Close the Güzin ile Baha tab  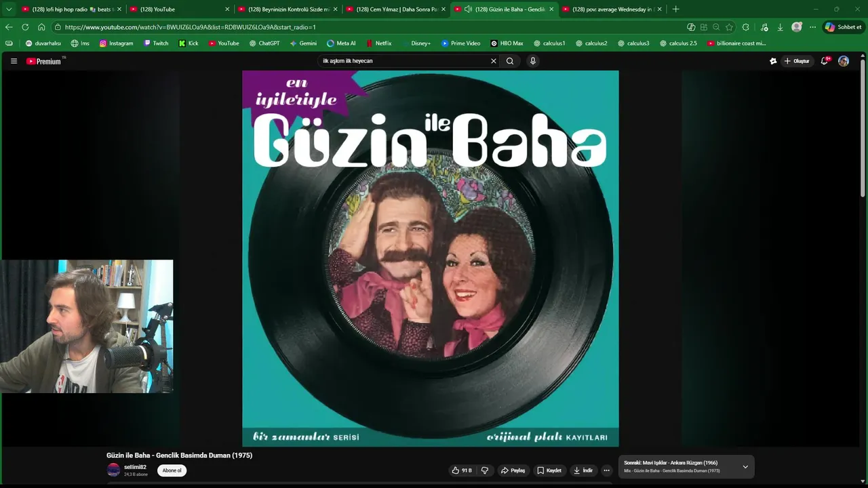[x=551, y=9]
